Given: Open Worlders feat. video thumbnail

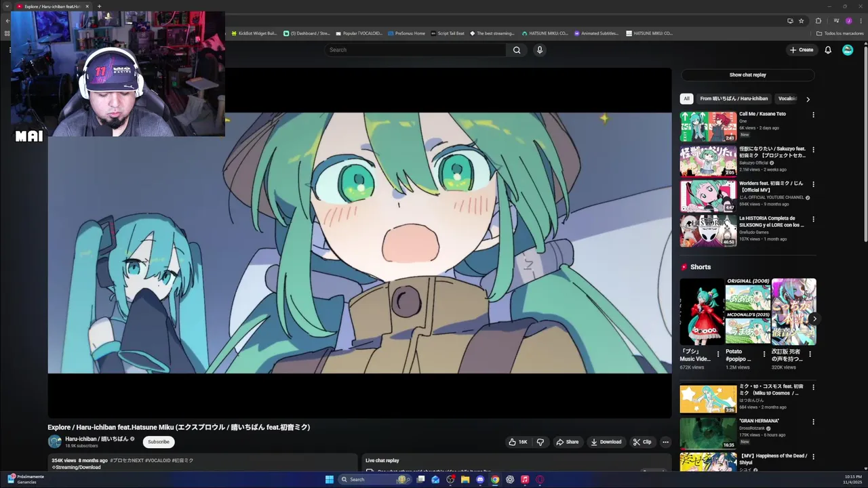Looking at the screenshot, I should pos(708,197).
